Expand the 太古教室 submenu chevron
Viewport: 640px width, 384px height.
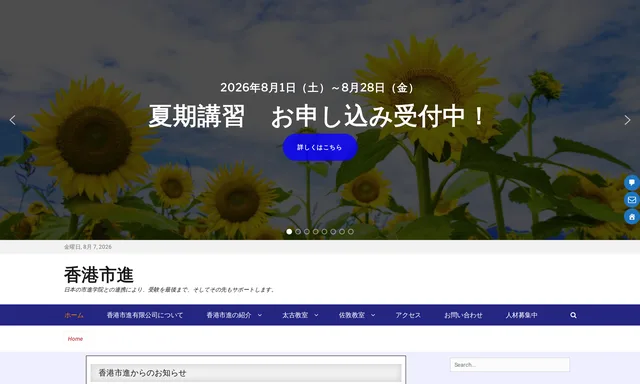[x=316, y=315]
